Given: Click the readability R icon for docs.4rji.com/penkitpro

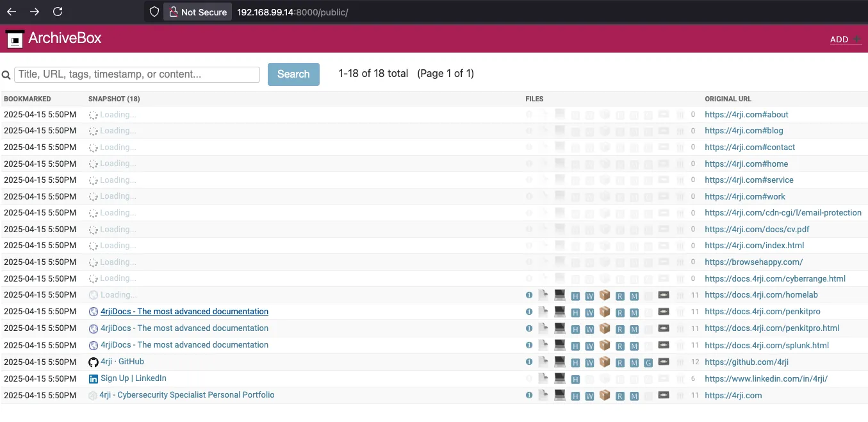Looking at the screenshot, I should (x=619, y=311).
